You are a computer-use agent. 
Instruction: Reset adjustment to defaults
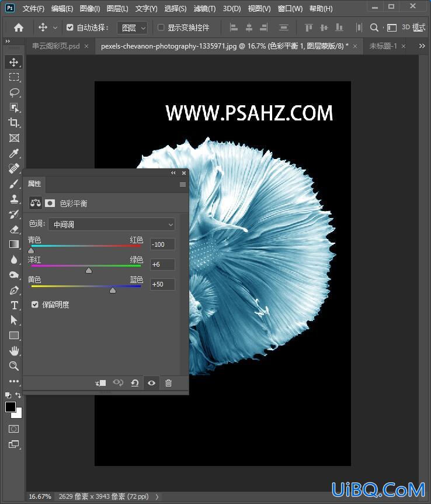135,383
